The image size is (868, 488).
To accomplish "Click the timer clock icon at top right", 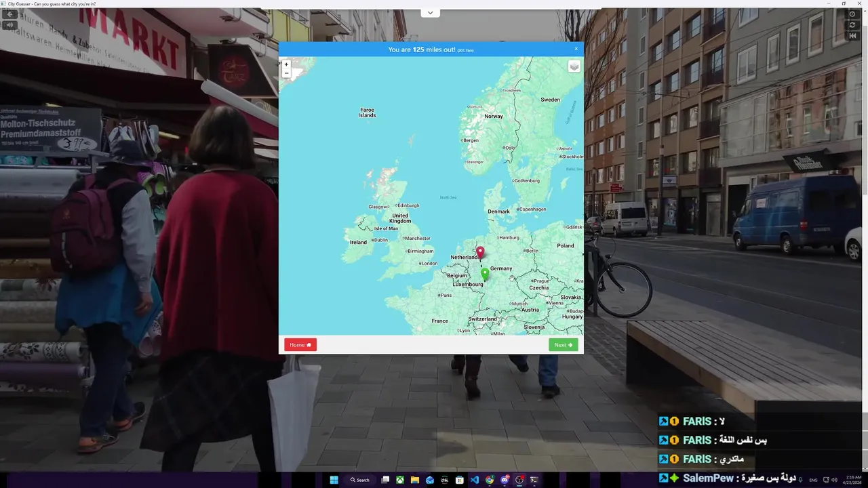I will click(x=852, y=14).
